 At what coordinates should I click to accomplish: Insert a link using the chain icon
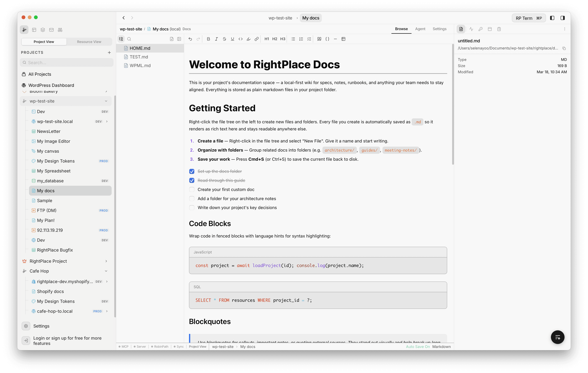[x=256, y=39]
